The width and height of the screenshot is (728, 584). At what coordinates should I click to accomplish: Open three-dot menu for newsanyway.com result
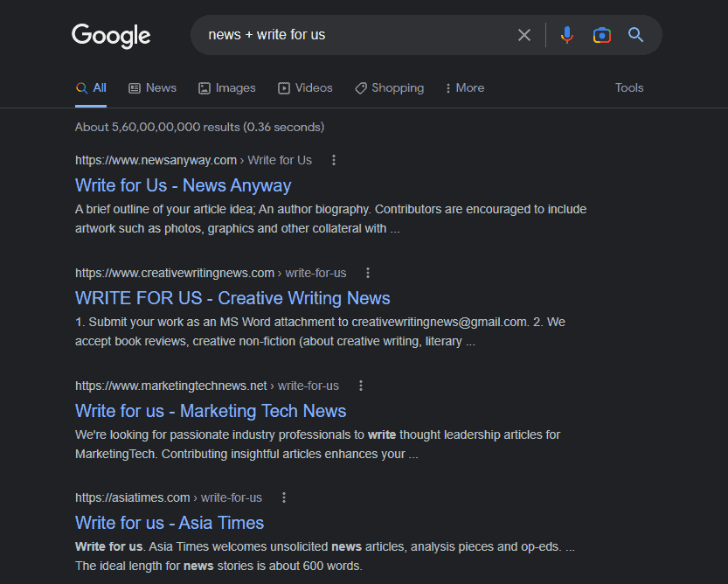pyautogui.click(x=334, y=160)
